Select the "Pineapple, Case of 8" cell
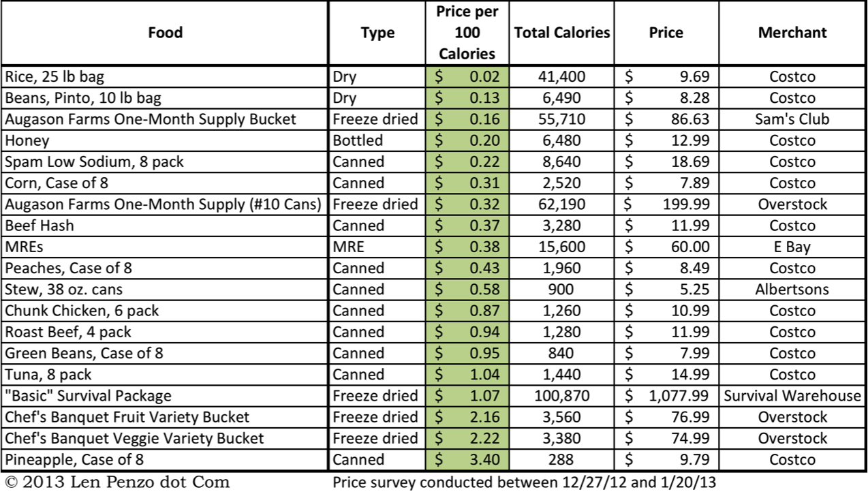The image size is (868, 494). point(74,459)
